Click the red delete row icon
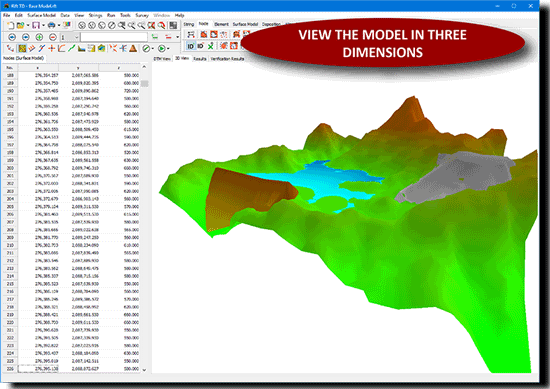 [168, 37]
